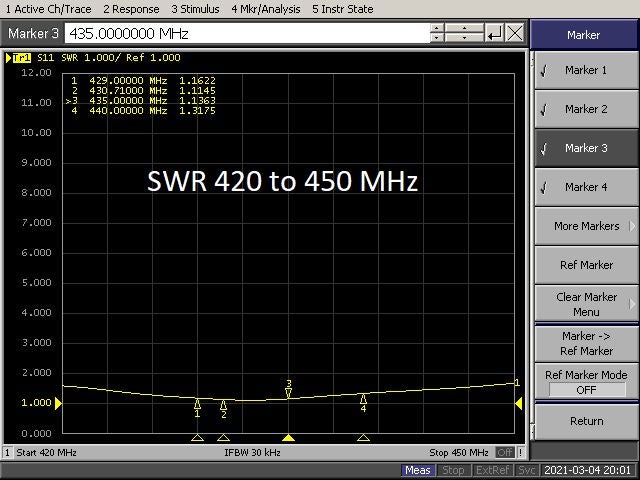
Task: Click marker 2 triangle on the trace
Action: click(223, 404)
